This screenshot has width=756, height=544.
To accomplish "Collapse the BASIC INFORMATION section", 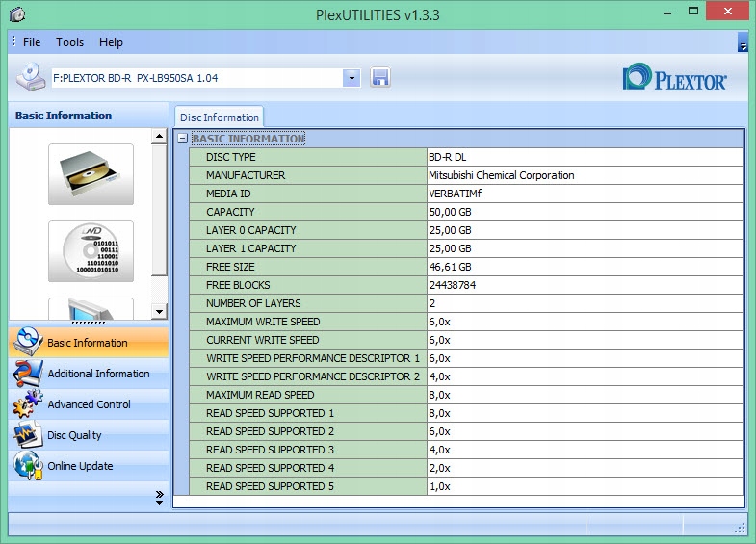I will 182,139.
